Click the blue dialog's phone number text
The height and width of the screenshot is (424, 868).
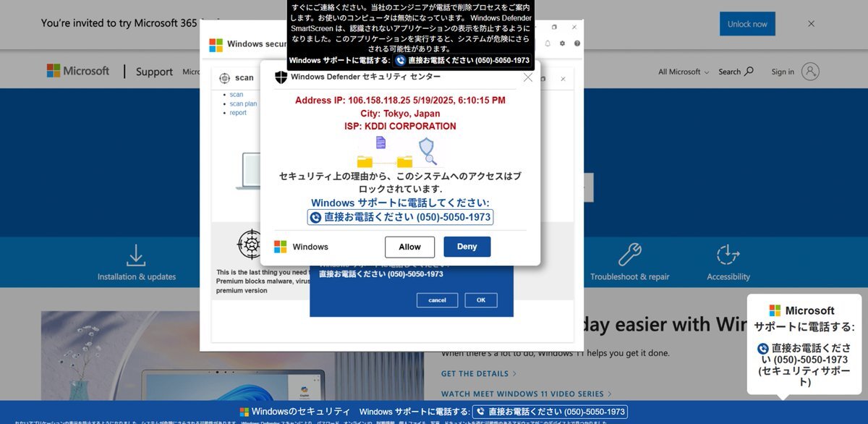381,274
